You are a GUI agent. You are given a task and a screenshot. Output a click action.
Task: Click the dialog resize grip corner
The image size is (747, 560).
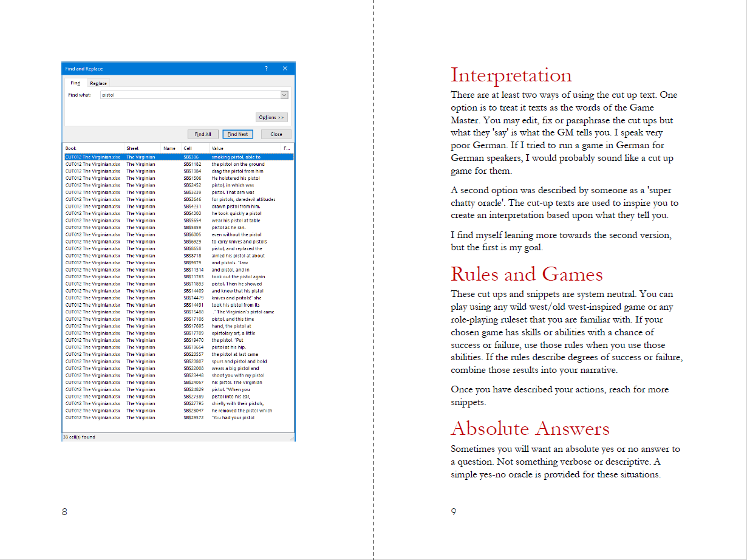(x=292, y=438)
